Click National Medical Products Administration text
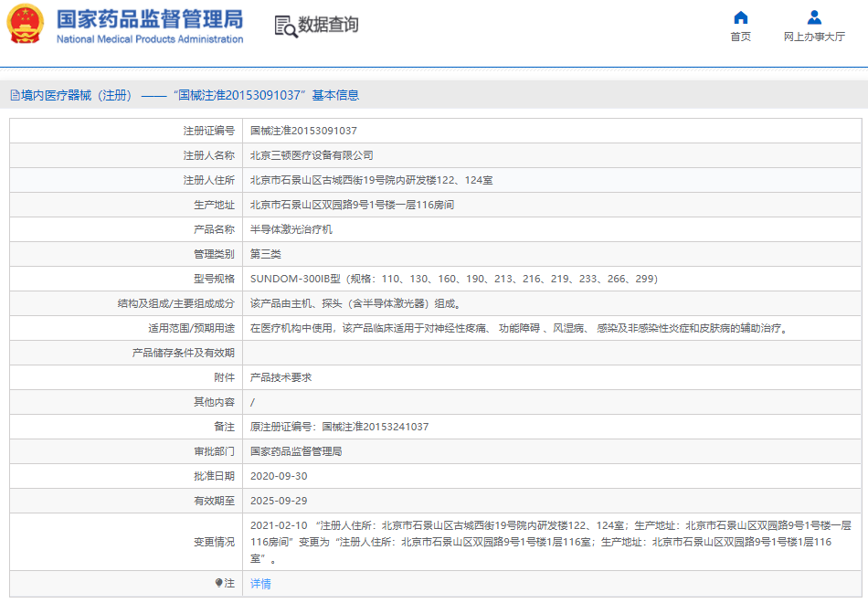868x603 pixels. [150, 39]
